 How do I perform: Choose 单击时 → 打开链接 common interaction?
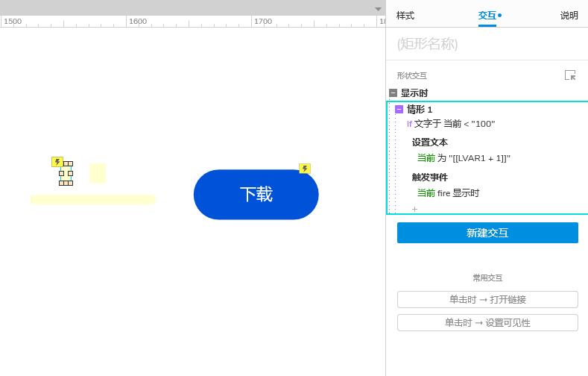tap(487, 299)
